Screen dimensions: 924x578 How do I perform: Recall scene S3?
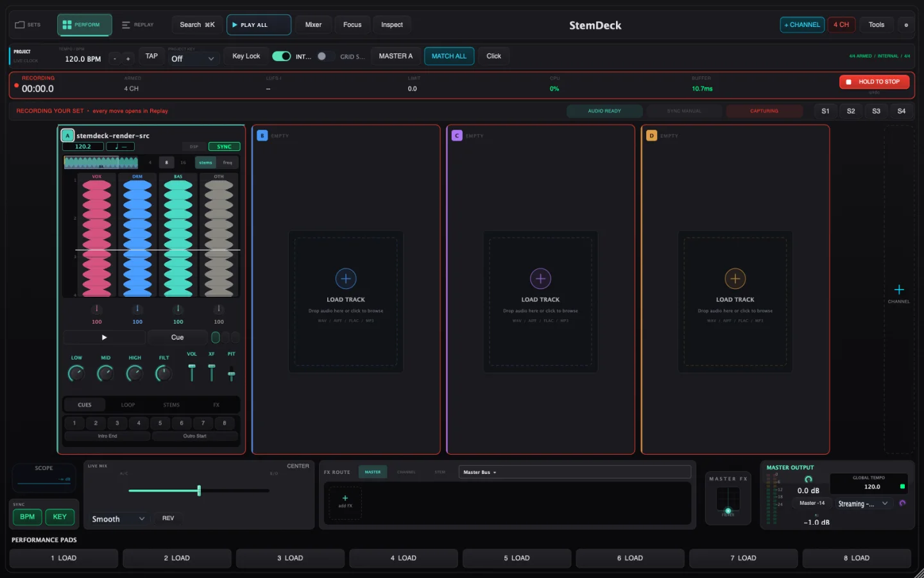(x=876, y=111)
